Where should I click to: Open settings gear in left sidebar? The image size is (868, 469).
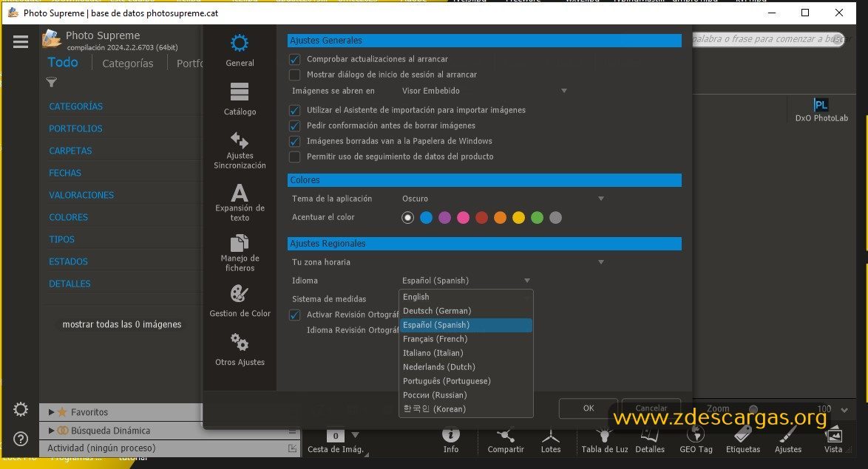coord(21,409)
